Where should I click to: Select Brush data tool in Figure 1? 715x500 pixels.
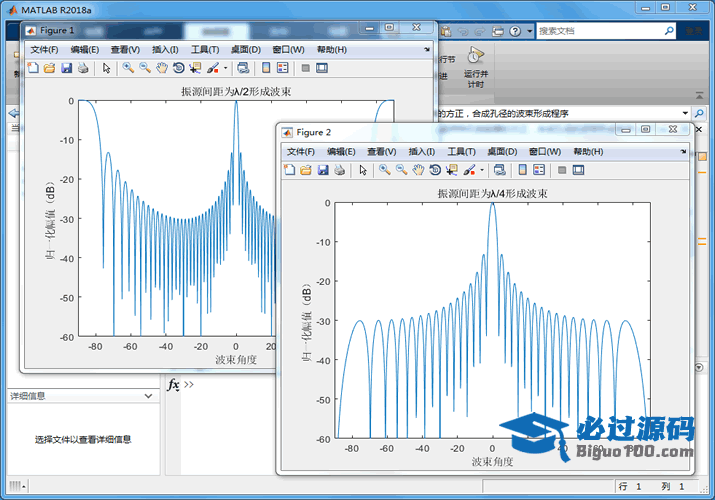coord(213,68)
